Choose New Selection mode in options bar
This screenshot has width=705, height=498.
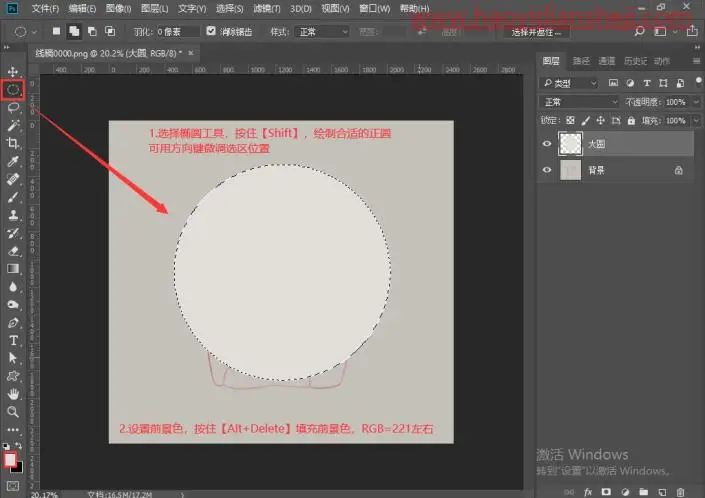point(56,31)
